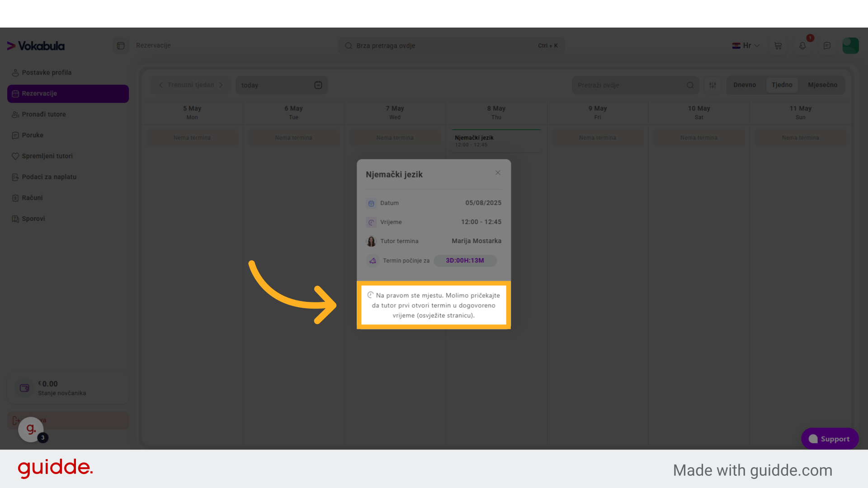Viewport: 868px width, 488px height.
Task: Click the Rezervacije breadcrumb title
Action: click(x=153, y=45)
